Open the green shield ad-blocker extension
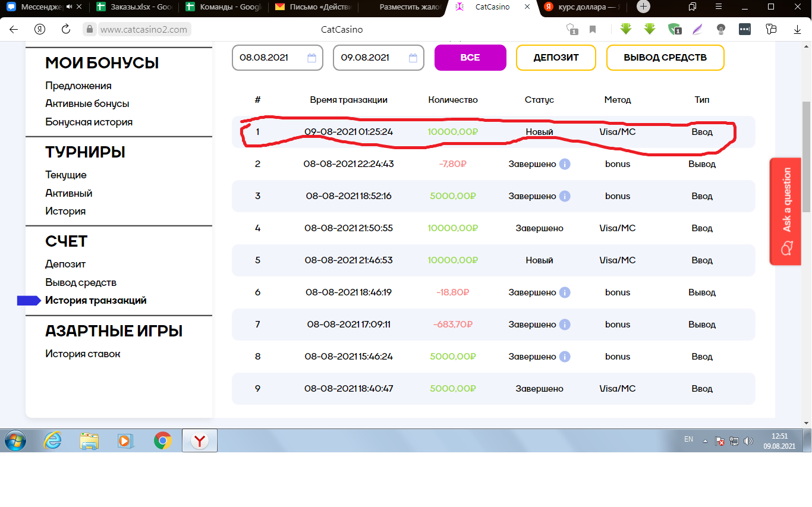Viewport: 812px width, 507px height. [674, 29]
